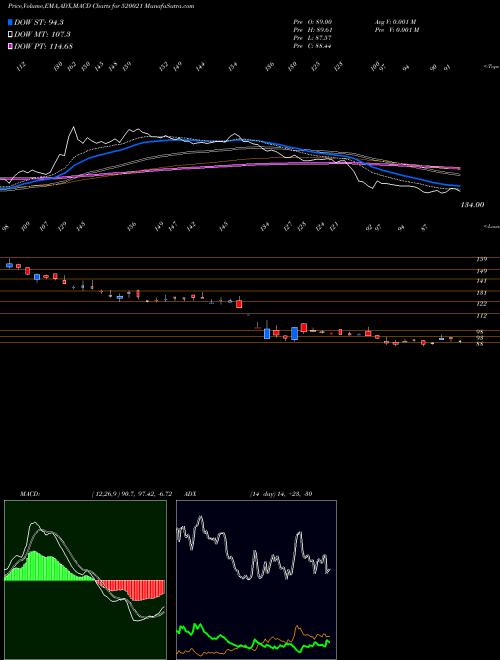500x660 pixels.
Task: Click the ADX heading label
Action: click(190, 494)
